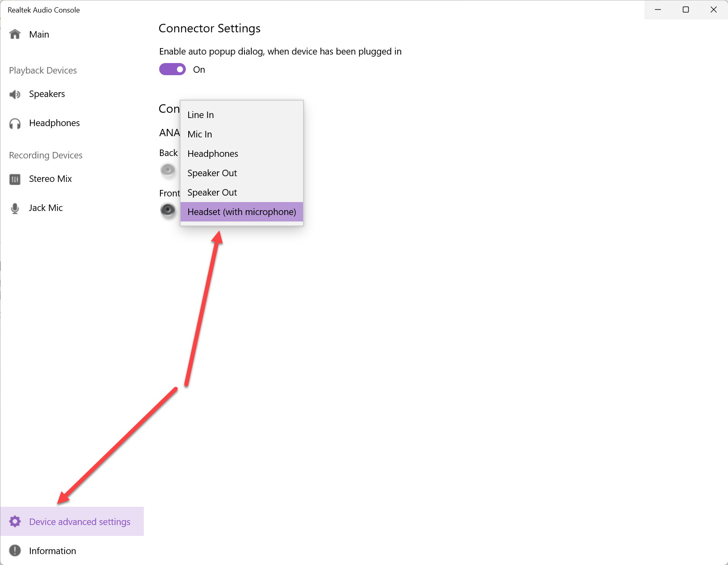Open the Stereo Mix recording page
728x565 pixels.
50,179
